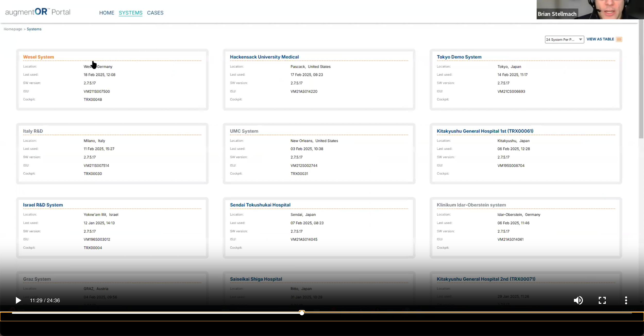The height and width of the screenshot is (336, 644).
Task: Select the SYSTEMS navigation tab
Action: 130,13
